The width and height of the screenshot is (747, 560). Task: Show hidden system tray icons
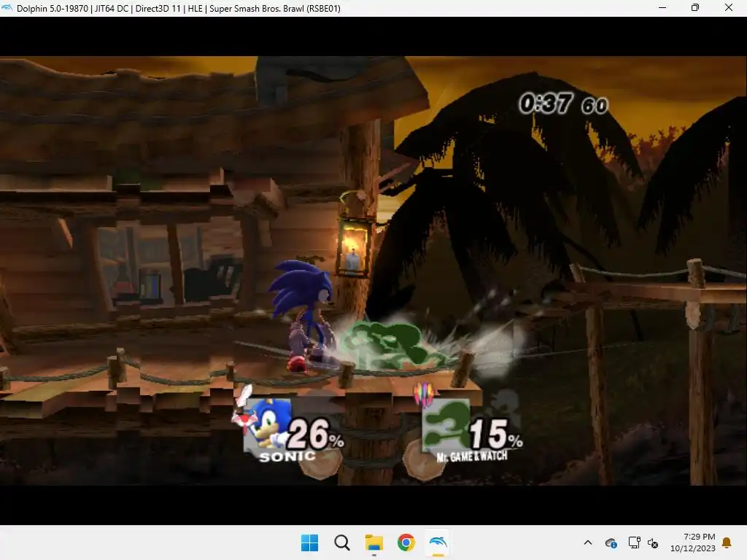[x=588, y=542]
